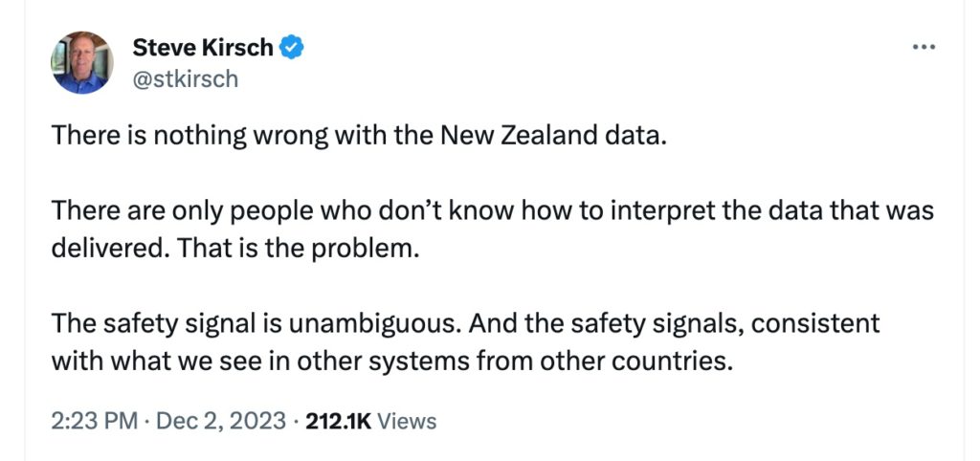
Task: Click the words 'New Zealand data'
Action: pos(549,135)
